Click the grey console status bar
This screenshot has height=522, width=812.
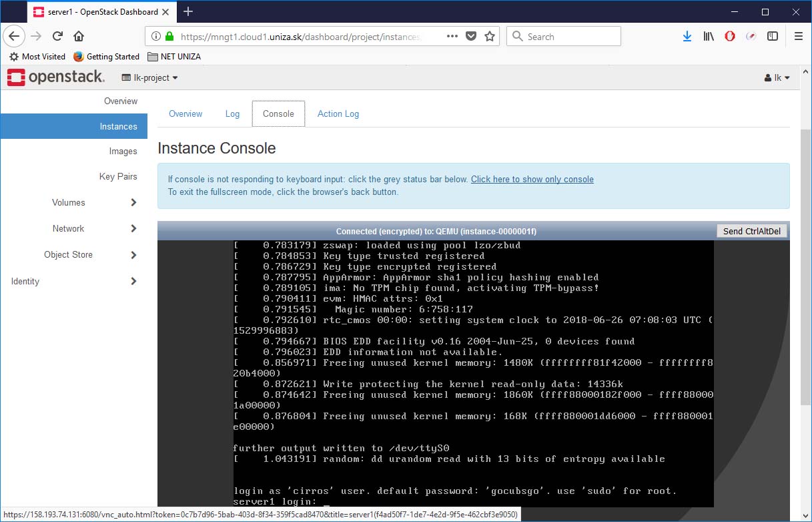[x=436, y=231]
